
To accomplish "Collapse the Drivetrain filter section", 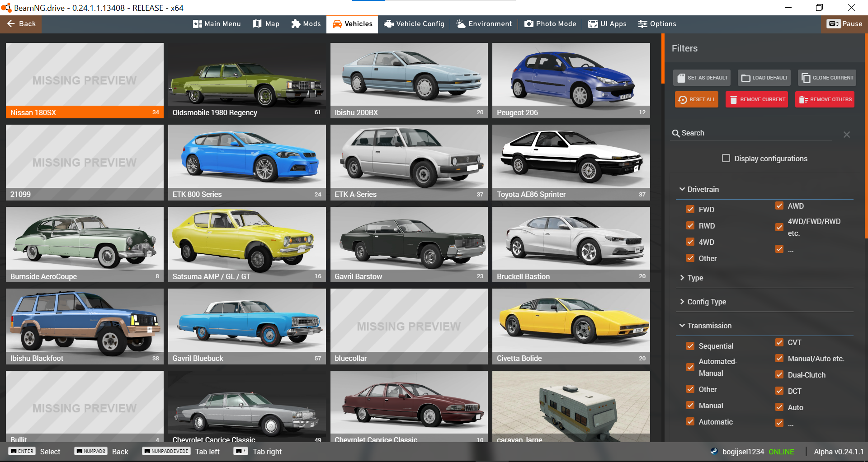I will point(699,189).
